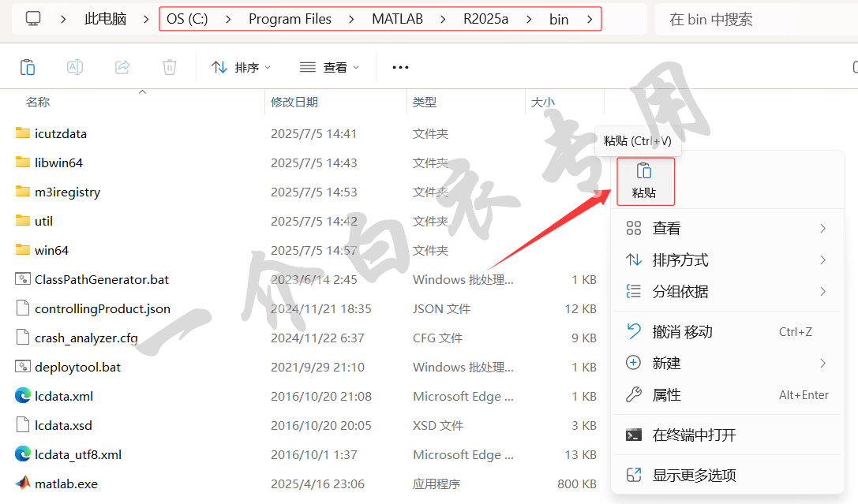
Task: Click the Paste clipboard icon in toolbar
Action: [x=28, y=67]
